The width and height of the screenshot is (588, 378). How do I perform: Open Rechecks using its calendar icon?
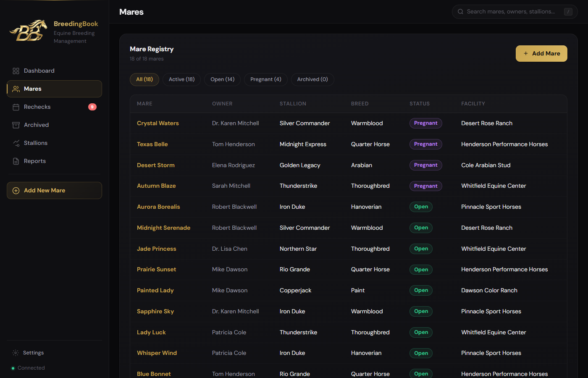click(16, 107)
